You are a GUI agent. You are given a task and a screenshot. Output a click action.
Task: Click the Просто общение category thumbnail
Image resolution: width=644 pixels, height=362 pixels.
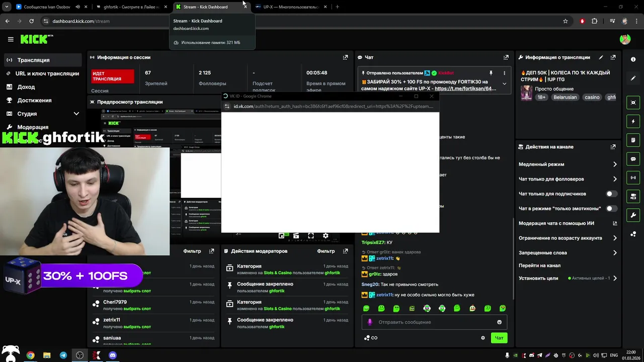pos(526,93)
